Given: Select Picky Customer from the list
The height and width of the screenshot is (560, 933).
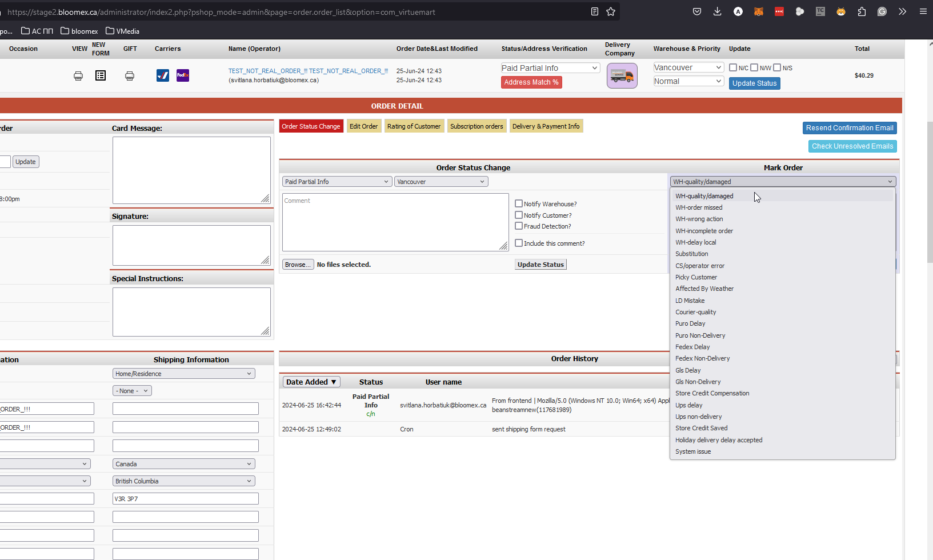Looking at the screenshot, I should click(696, 277).
